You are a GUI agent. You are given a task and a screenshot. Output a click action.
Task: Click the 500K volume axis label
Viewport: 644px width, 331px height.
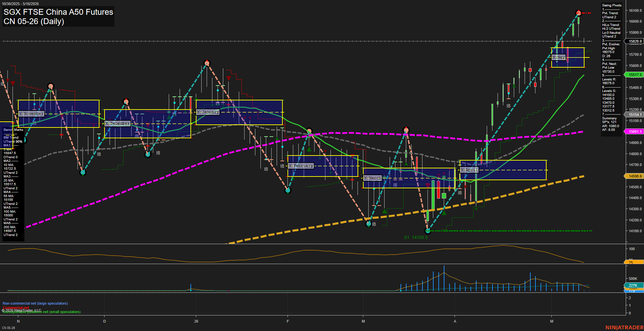(633, 279)
